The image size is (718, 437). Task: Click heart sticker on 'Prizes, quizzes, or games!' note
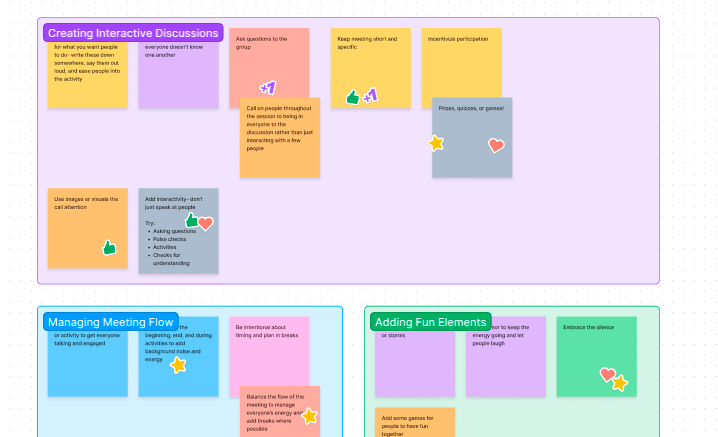496,145
